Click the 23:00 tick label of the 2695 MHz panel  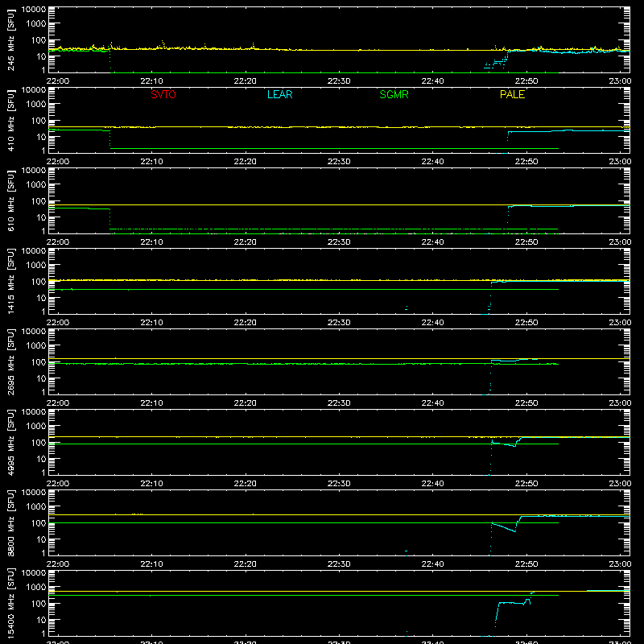point(620,403)
